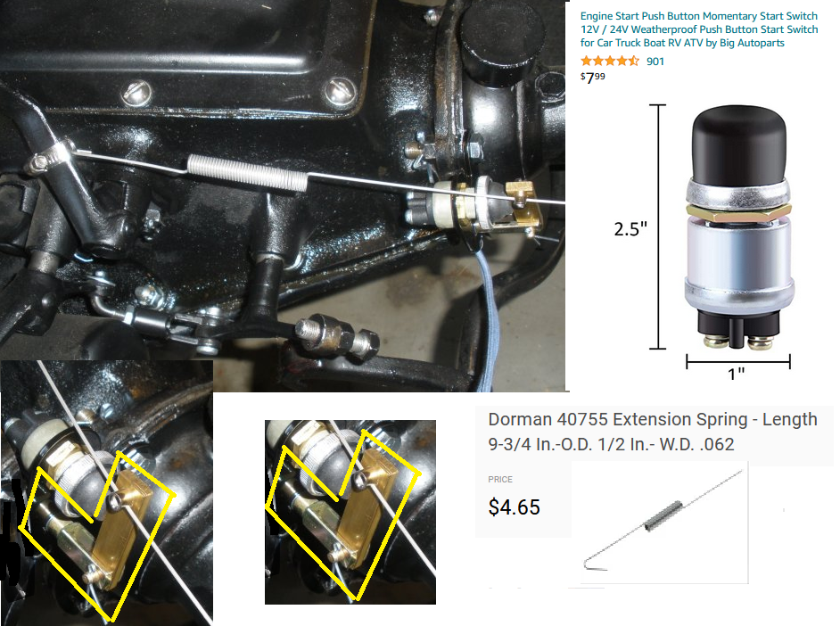
Task: Click the $7.99 price text
Action: click(592, 78)
